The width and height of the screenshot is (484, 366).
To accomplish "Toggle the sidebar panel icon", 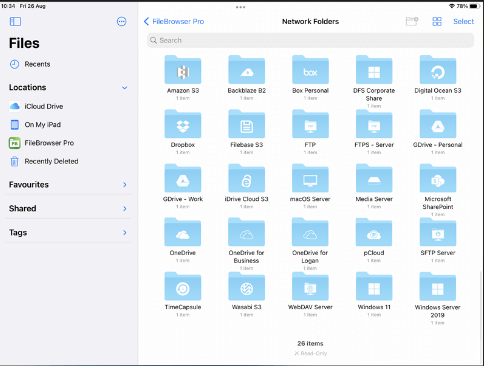I will [15, 22].
